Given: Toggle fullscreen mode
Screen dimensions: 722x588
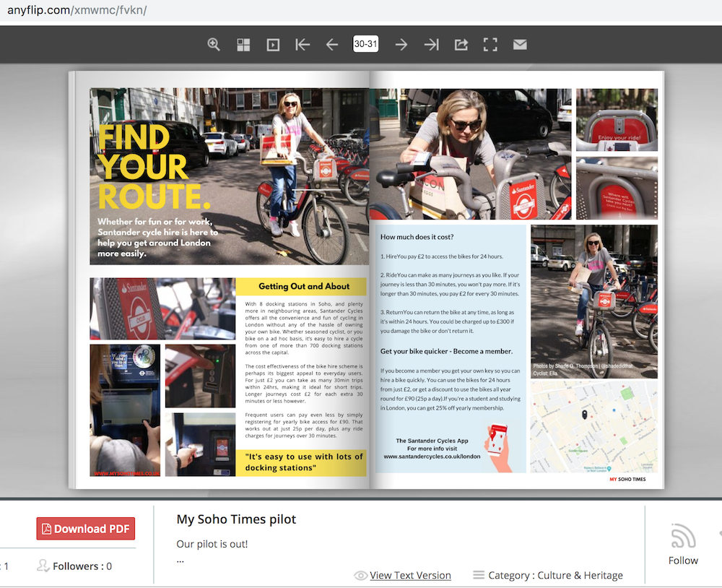Looking at the screenshot, I should coord(490,45).
